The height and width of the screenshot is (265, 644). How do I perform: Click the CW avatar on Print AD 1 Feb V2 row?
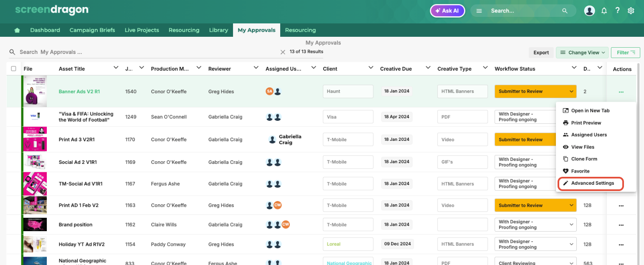(x=278, y=205)
